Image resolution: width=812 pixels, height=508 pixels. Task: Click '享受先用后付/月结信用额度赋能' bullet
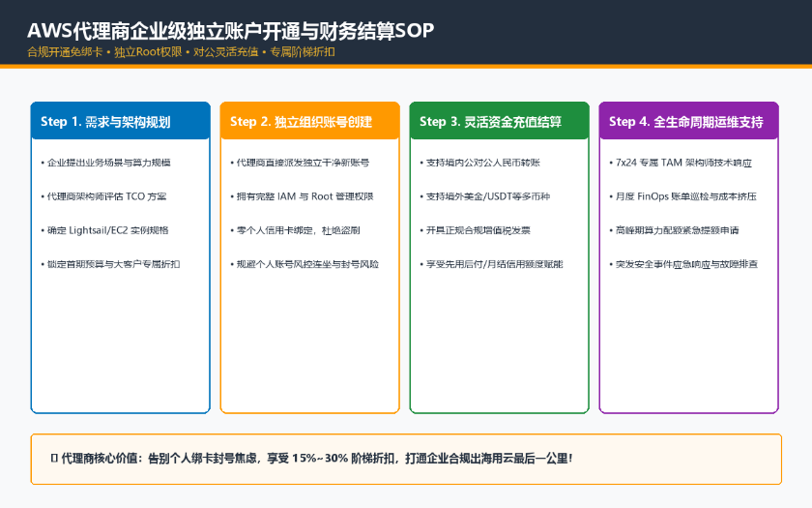pyautogui.click(x=491, y=264)
